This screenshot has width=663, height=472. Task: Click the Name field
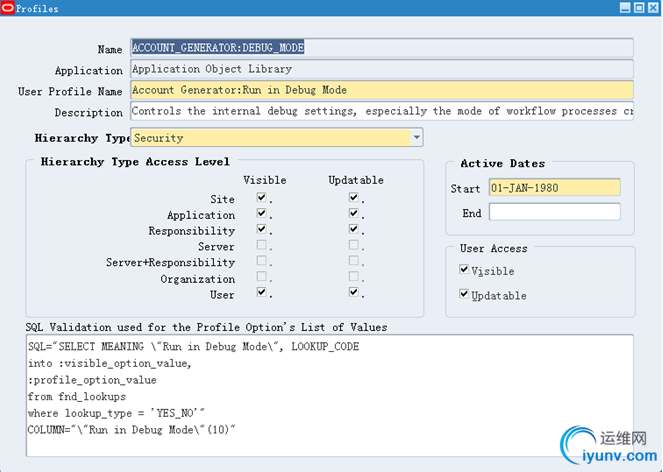(381, 48)
